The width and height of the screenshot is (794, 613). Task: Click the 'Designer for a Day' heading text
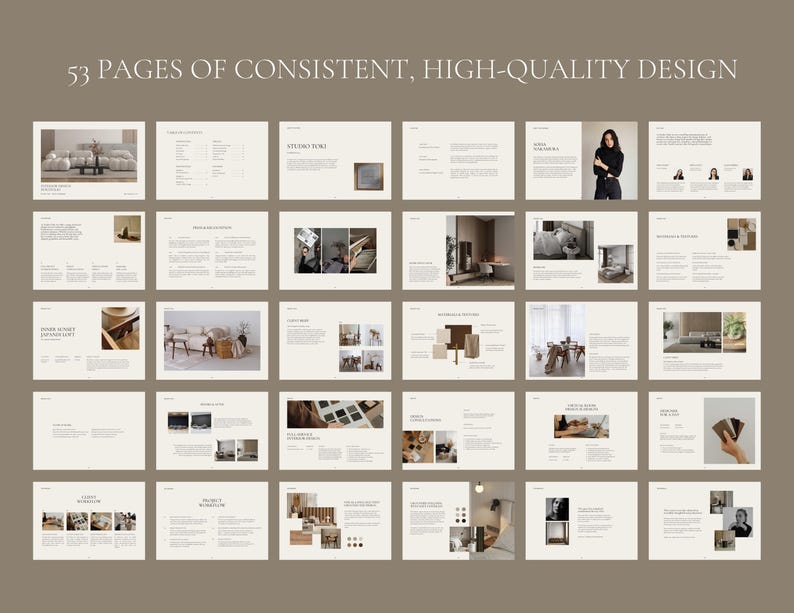[669, 413]
